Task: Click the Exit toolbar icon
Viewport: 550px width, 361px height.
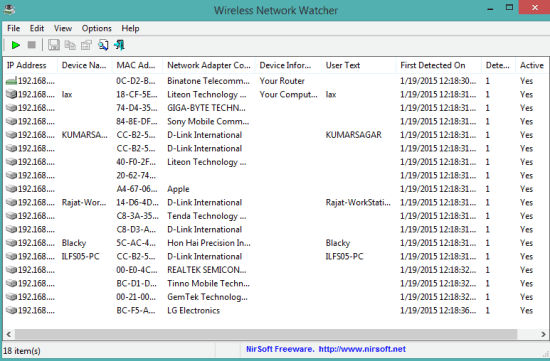Action: coord(119,45)
